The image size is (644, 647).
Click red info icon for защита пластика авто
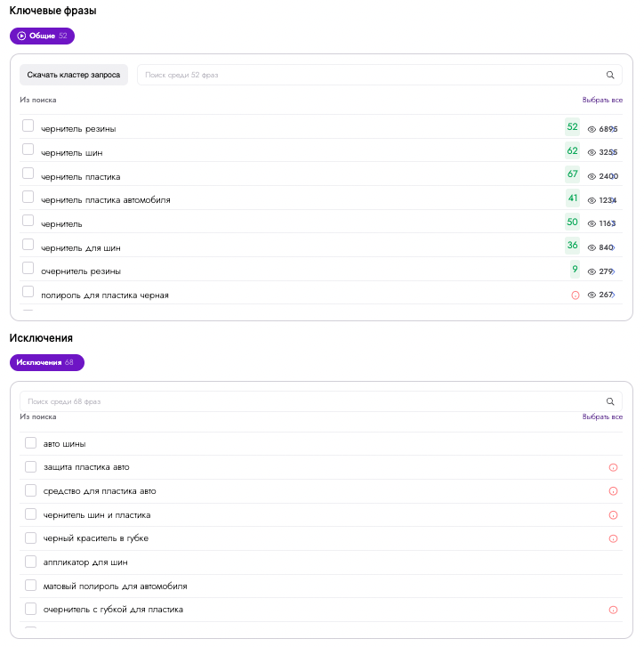[613, 467]
